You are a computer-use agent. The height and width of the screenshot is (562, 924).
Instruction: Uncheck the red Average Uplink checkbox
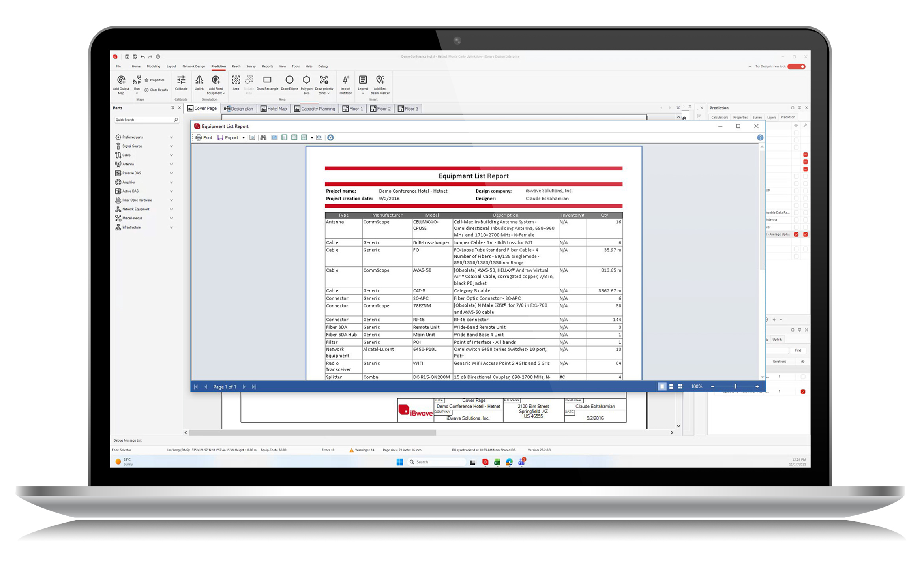pos(796,234)
